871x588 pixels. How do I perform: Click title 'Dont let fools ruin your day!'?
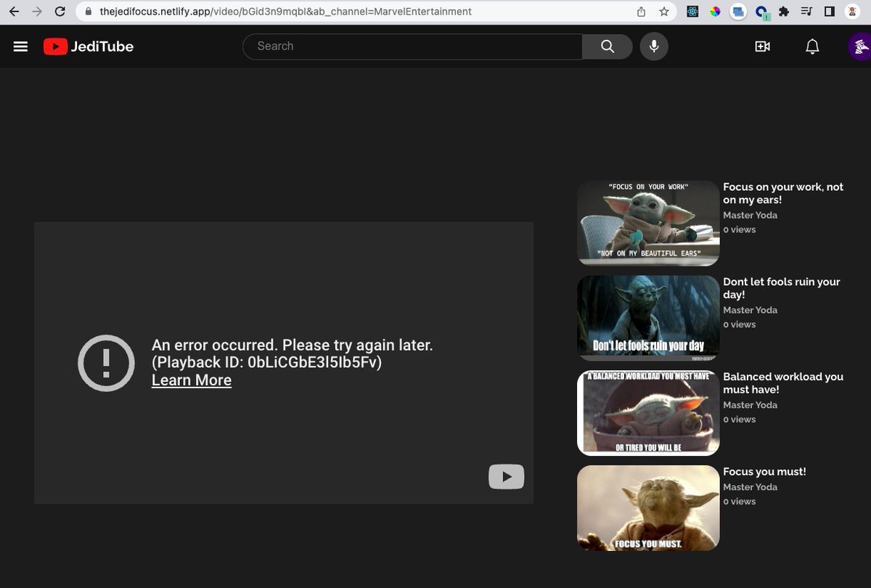[x=782, y=288]
